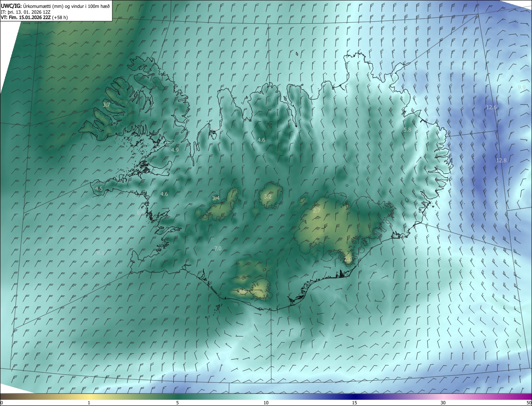Click the 3.4 value label on the map
Screen dimensions: 532x406
[216, 198]
